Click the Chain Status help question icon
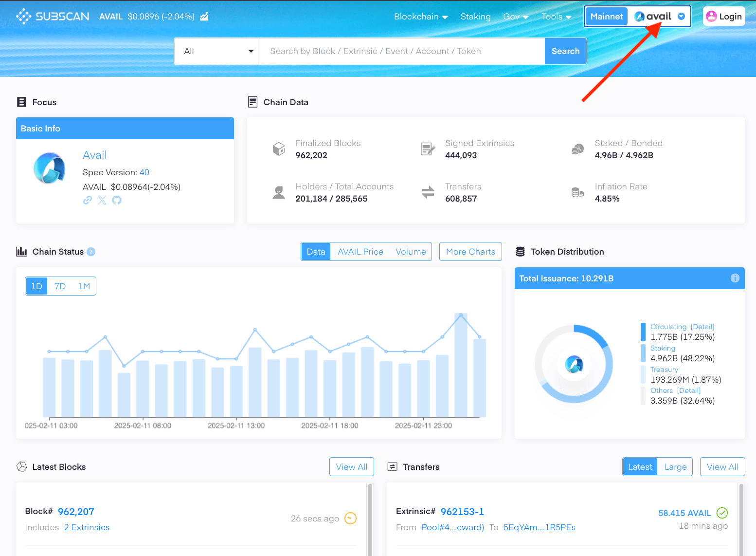The height and width of the screenshot is (556, 756). (x=91, y=252)
